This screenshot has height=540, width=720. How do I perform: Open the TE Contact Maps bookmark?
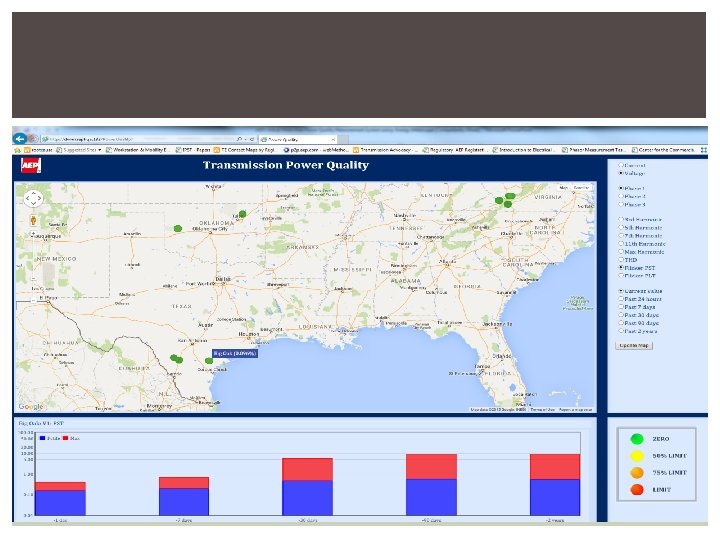244,150
